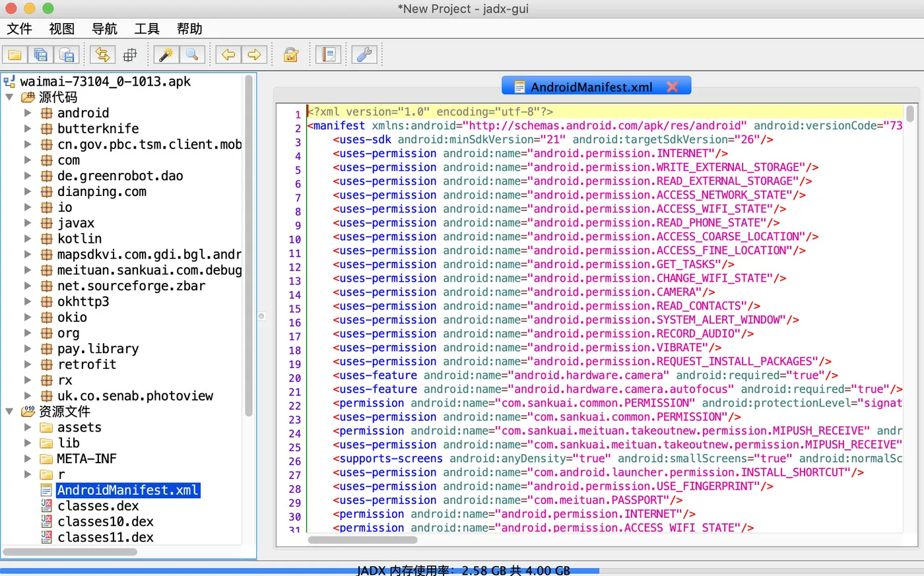Screen dimensions: 924x576
Task: Click the Export Gradle project disk icon
Action: click(67, 55)
